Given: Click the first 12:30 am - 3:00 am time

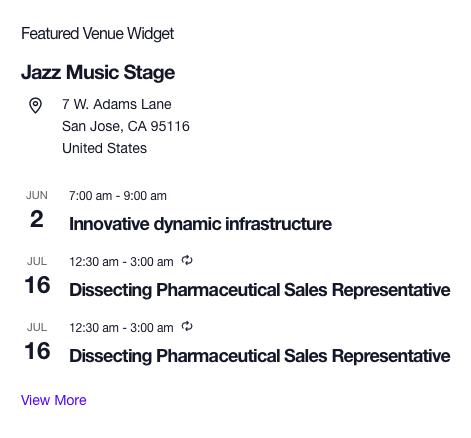Looking at the screenshot, I should 121,262.
